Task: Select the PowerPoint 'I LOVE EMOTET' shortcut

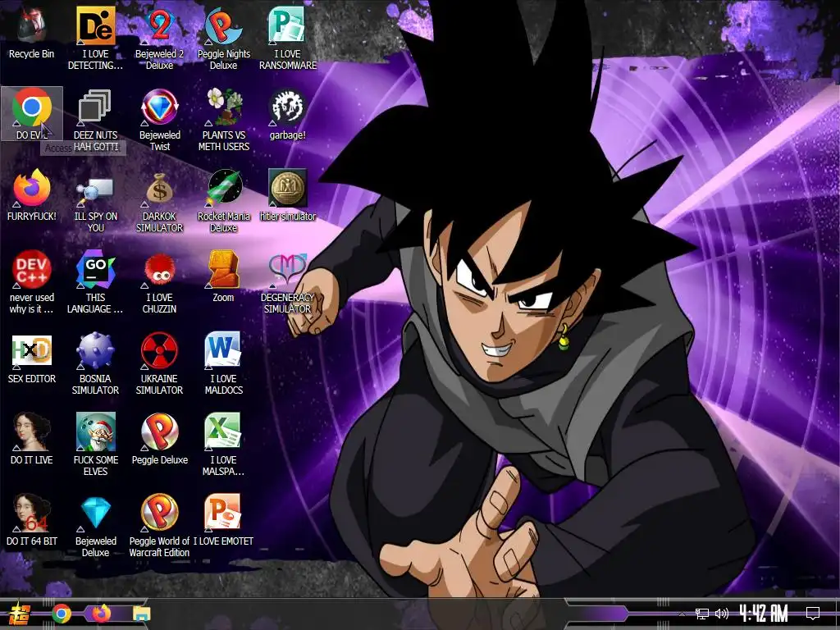Action: click(224, 521)
